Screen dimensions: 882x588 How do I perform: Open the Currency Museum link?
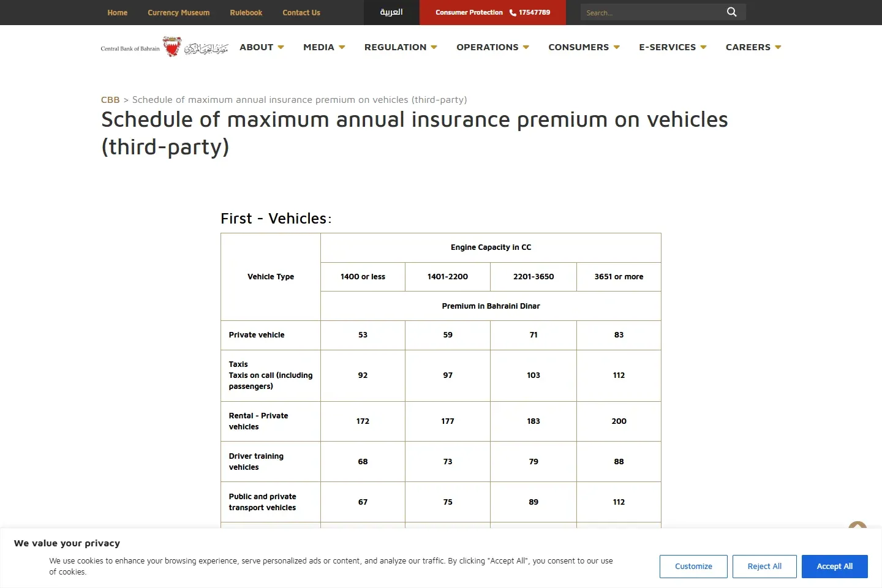178,13
